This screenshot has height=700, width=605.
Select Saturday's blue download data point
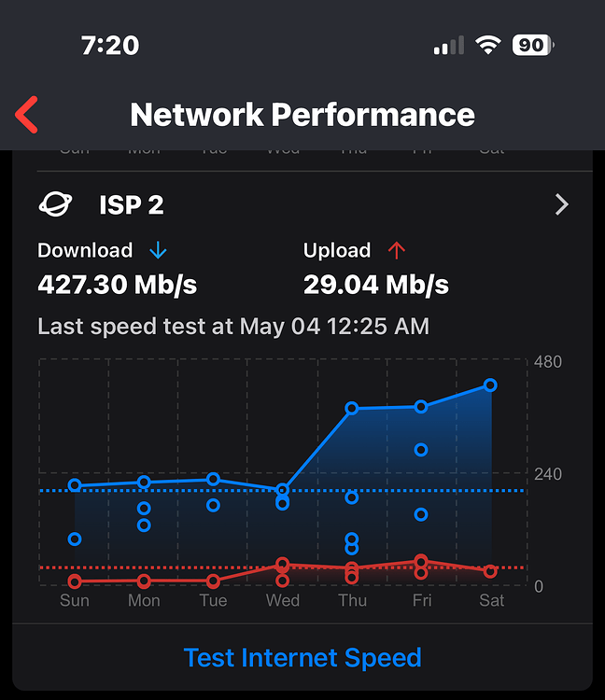(x=491, y=385)
